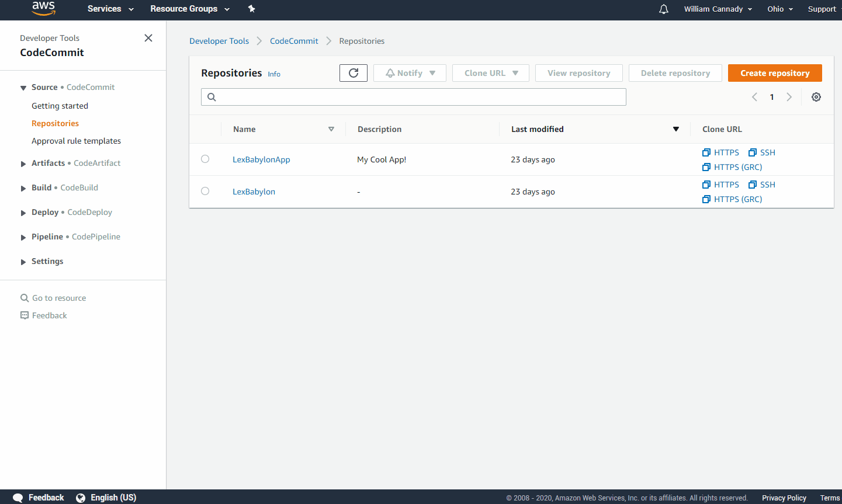842x504 pixels.
Task: Open Getting started in the sidebar
Action: (60, 106)
